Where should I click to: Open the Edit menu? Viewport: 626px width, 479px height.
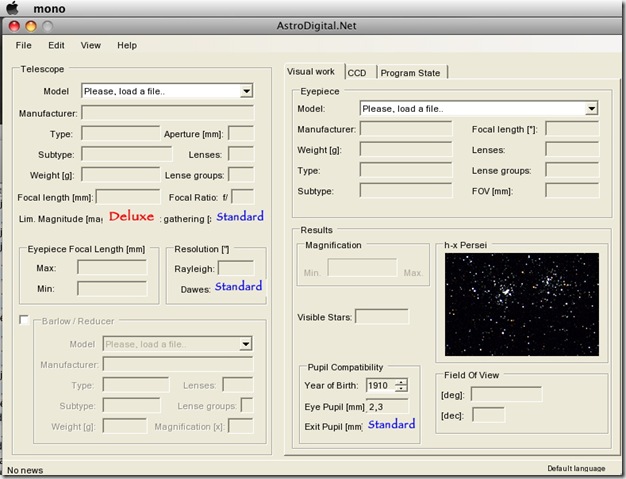point(56,45)
